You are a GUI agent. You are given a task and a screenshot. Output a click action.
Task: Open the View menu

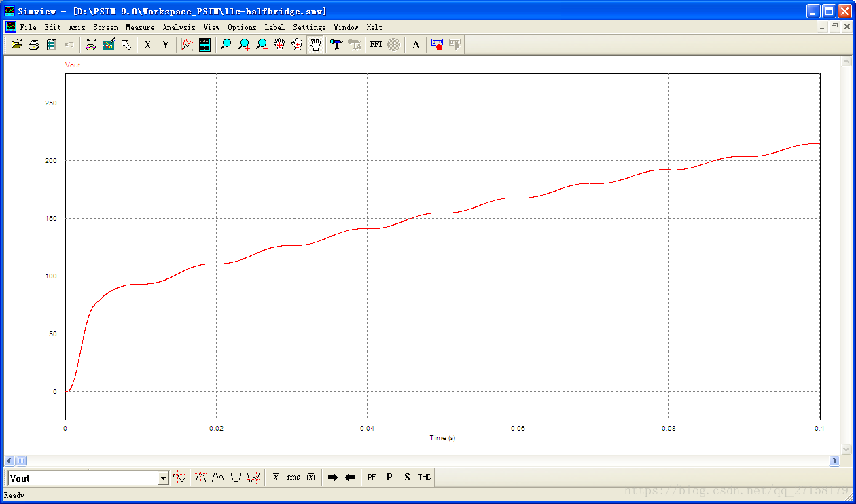(x=211, y=28)
